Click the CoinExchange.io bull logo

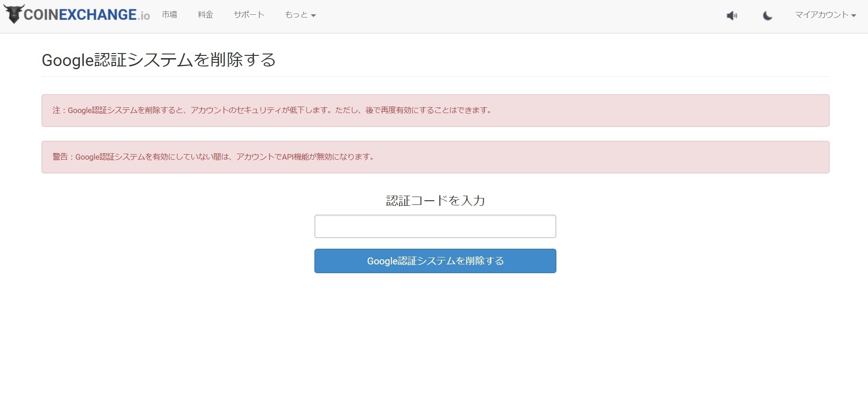point(77,14)
